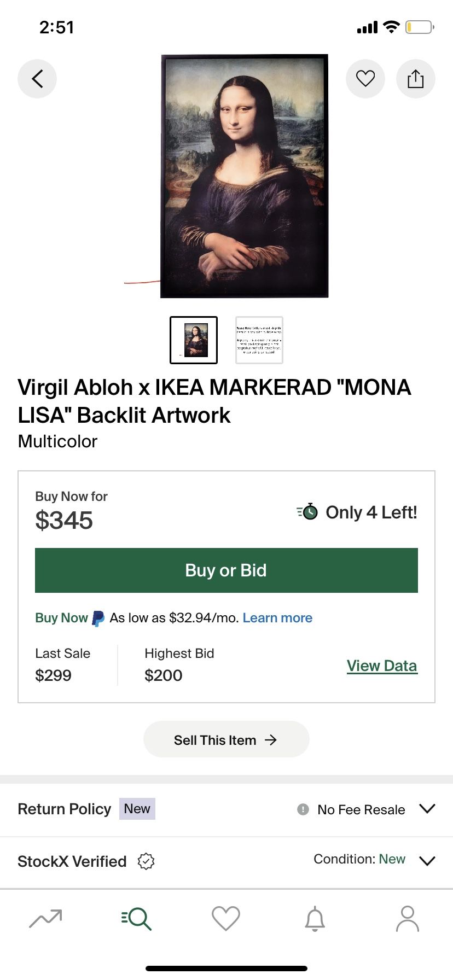Select the Mona Lisa image thumbnail
The width and height of the screenshot is (453, 980).
click(x=194, y=340)
